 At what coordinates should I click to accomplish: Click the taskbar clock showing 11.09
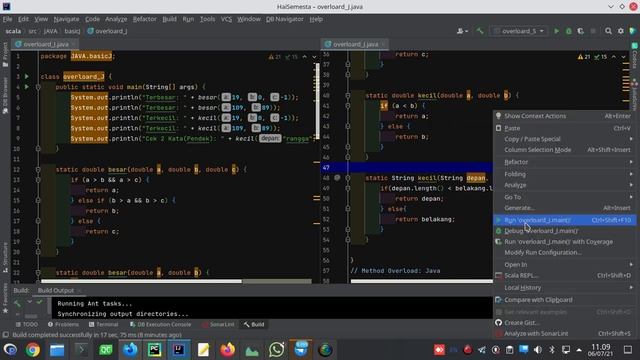pos(600,350)
